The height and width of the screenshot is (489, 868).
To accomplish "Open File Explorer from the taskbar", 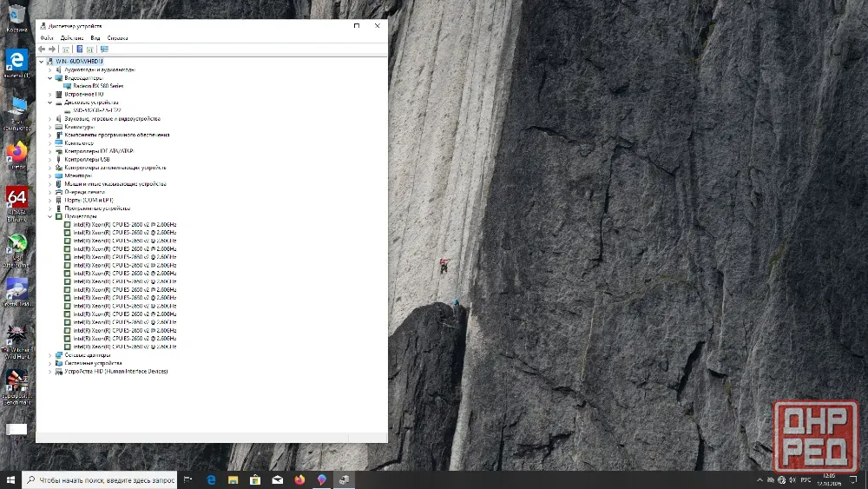I will point(233,480).
